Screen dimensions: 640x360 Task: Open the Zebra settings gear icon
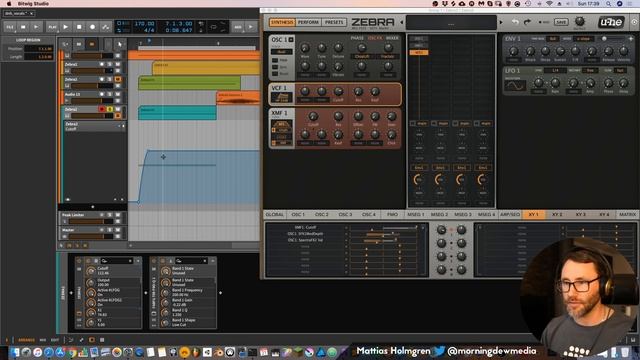pyautogui.click(x=634, y=22)
